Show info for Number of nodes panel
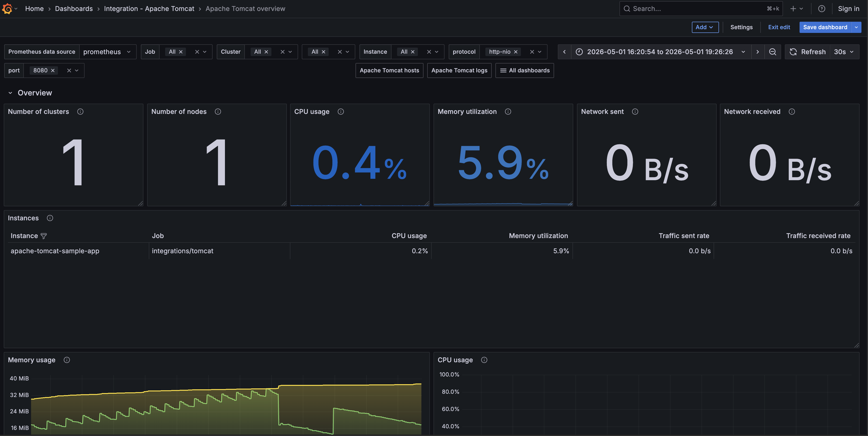Viewport: 868px width, 436px height. pos(218,112)
